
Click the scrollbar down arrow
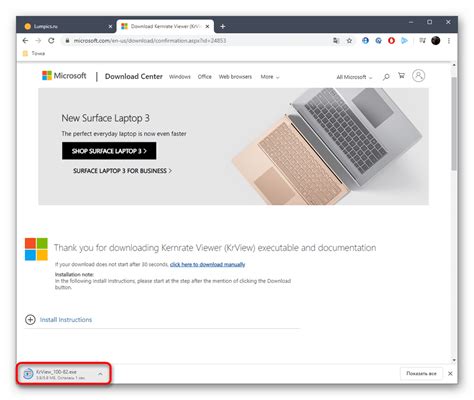coord(454,360)
